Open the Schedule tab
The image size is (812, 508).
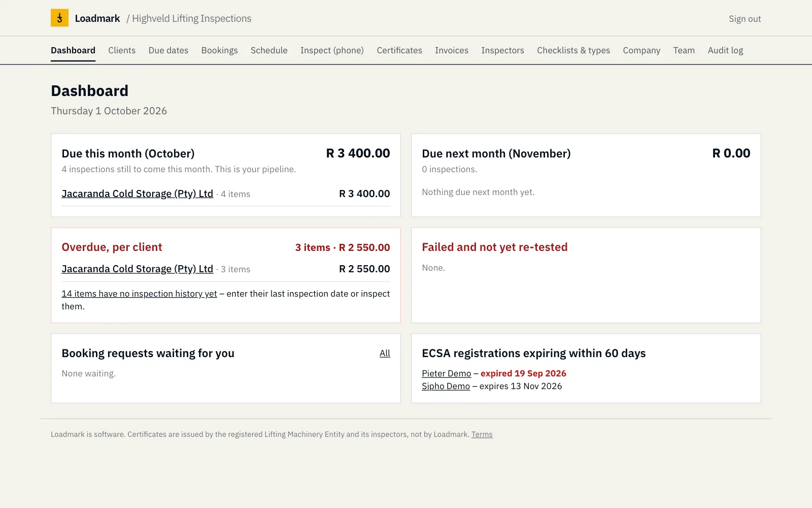coord(269,50)
